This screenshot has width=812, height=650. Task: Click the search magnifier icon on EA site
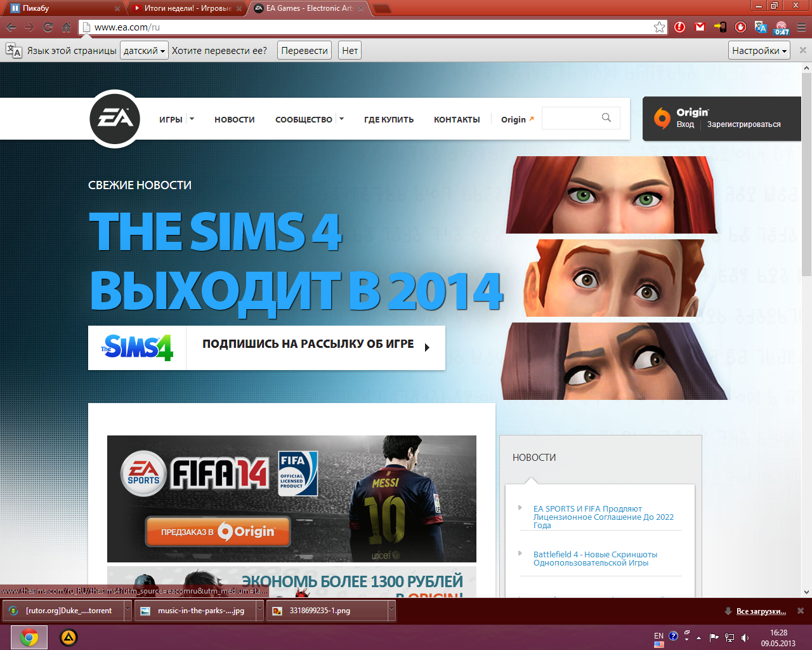click(x=606, y=117)
